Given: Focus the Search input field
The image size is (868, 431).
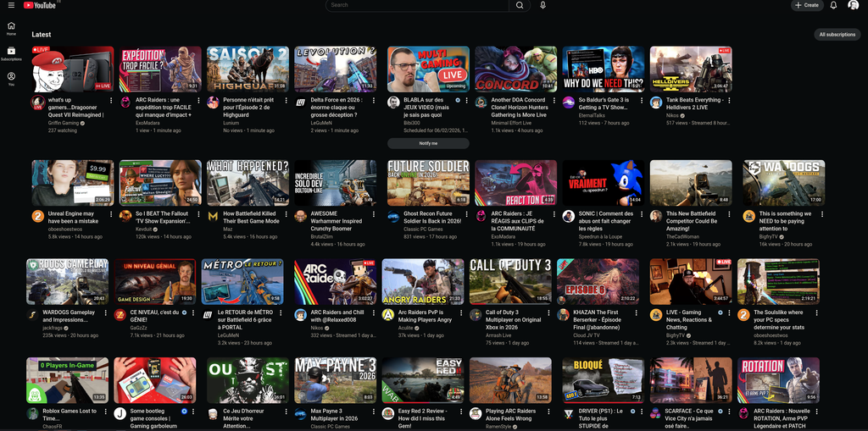Looking at the screenshot, I should pos(417,5).
